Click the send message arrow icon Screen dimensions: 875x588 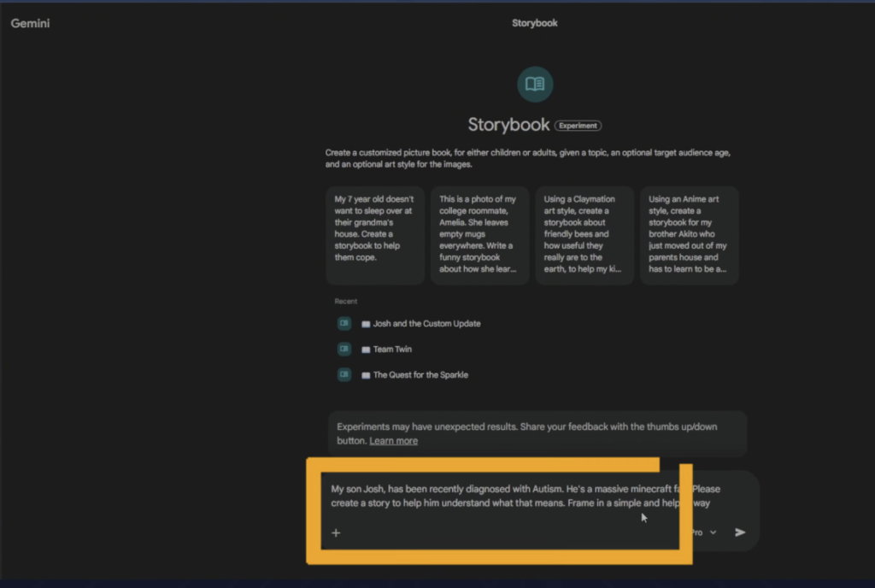(x=740, y=532)
